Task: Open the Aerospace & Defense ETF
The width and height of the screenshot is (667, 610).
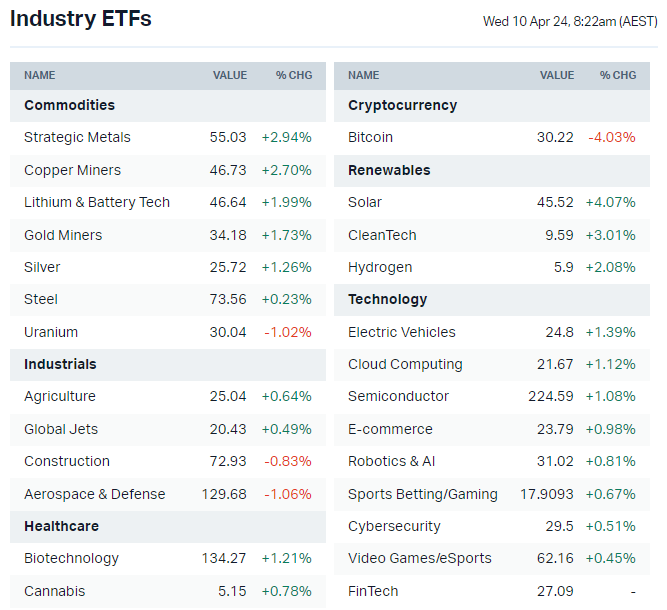Action: click(x=95, y=494)
